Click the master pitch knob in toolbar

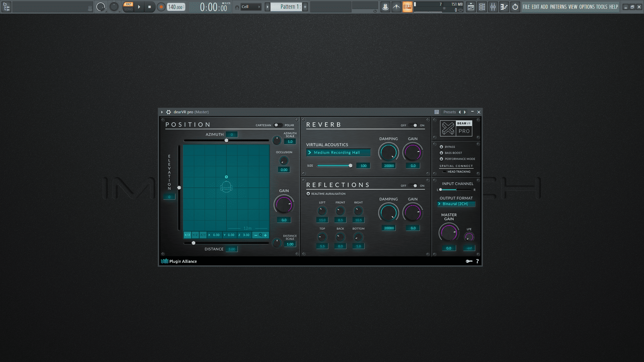pyautogui.click(x=114, y=7)
